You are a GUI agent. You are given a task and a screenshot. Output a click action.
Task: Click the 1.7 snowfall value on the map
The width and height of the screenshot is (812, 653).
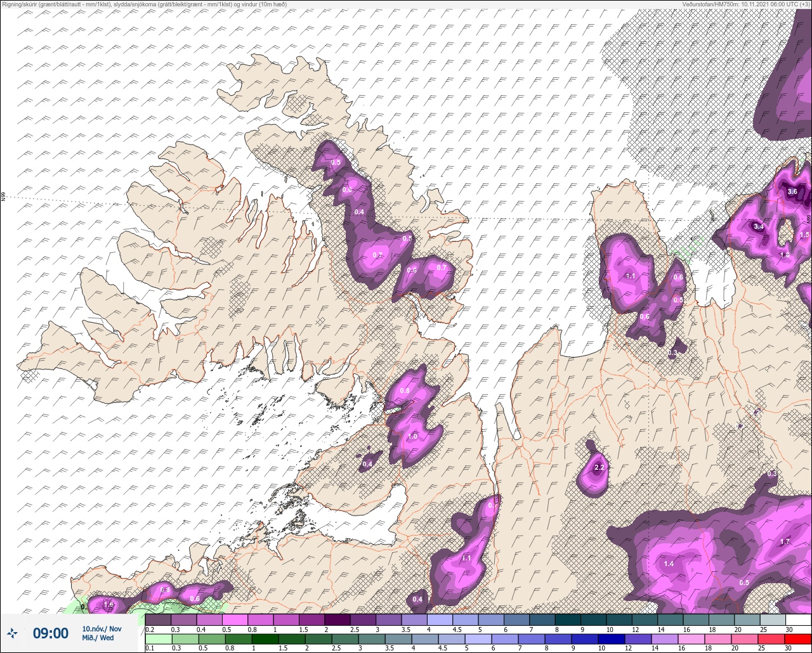(785, 541)
